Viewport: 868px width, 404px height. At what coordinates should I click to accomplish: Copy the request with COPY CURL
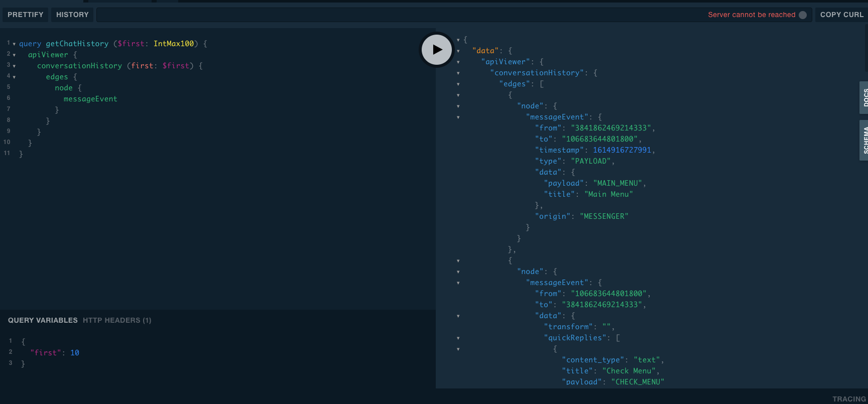tap(842, 15)
